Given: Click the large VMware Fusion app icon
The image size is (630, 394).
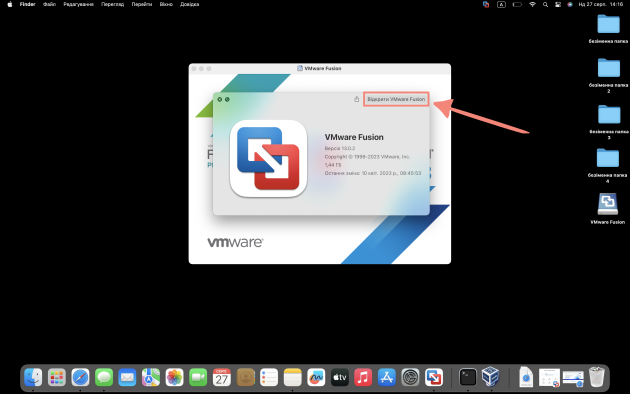Looking at the screenshot, I should pyautogui.click(x=268, y=159).
